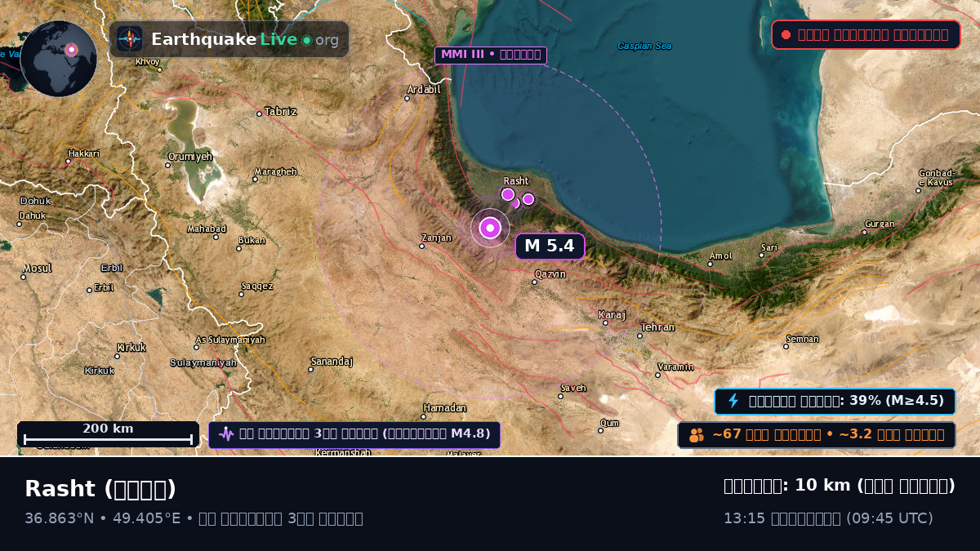The image size is (980, 551).
Task: Click the red dot in the top-right alert badge
Action: (x=786, y=35)
